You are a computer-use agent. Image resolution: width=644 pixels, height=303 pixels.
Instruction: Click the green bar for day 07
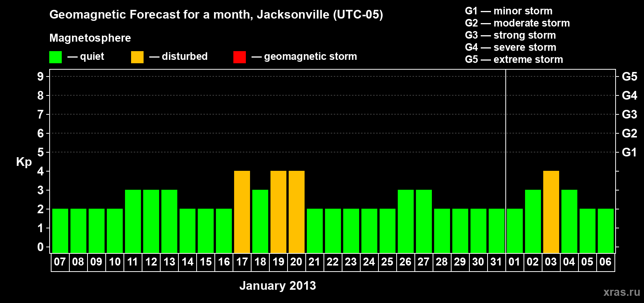(60, 231)
